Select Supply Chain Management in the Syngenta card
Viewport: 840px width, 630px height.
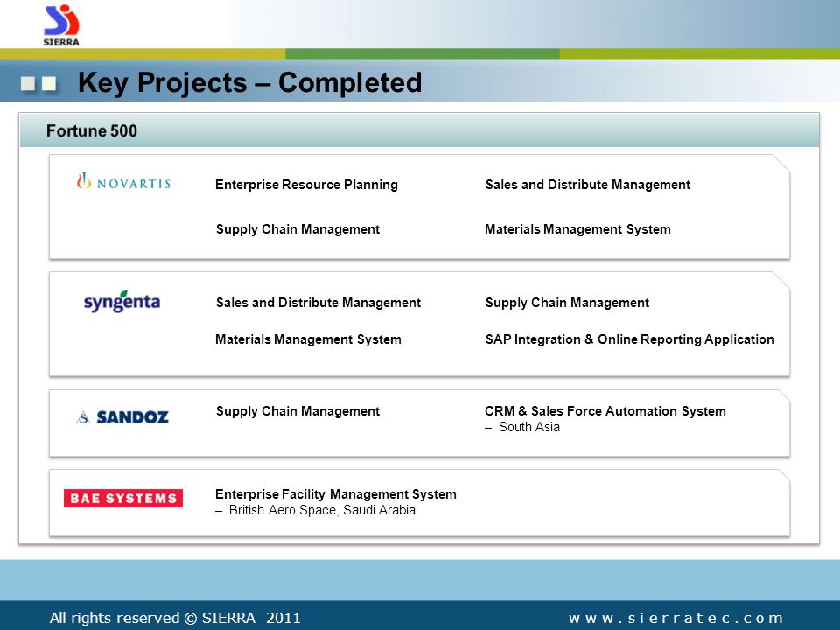[567, 303]
